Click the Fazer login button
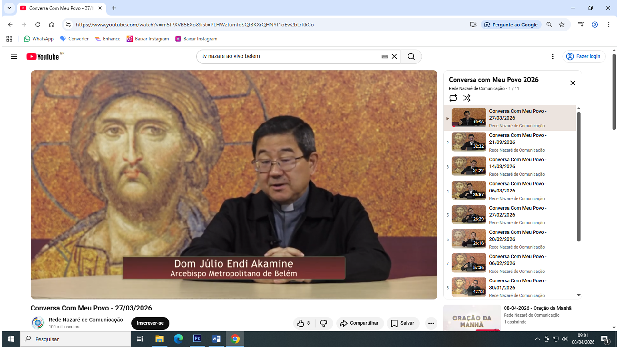 pos(584,56)
